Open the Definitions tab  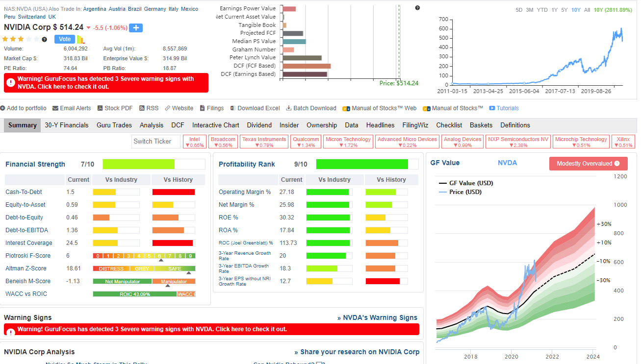[515, 125]
